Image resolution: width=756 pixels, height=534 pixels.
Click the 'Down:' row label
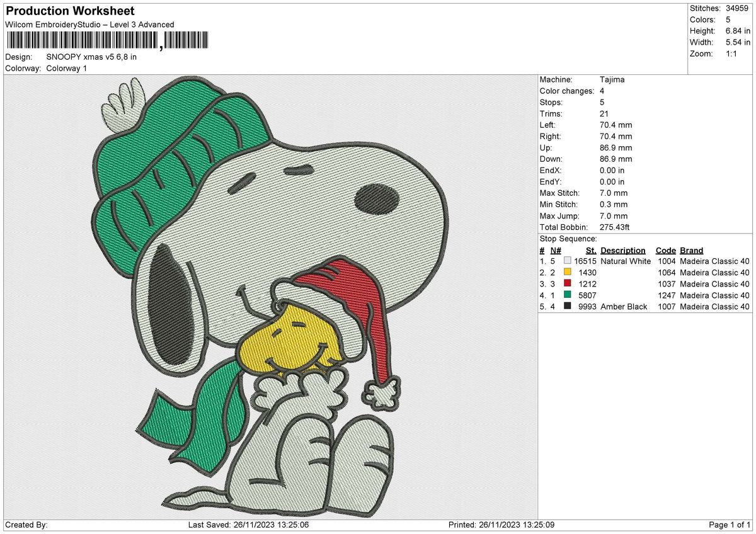[x=551, y=159]
